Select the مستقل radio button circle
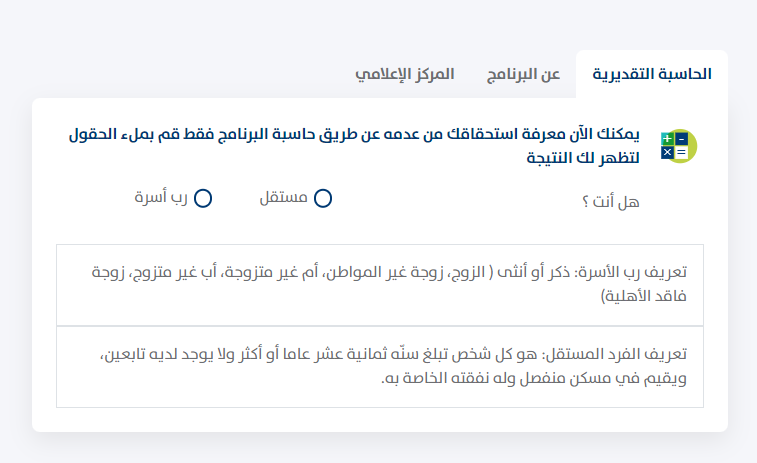 point(322,198)
